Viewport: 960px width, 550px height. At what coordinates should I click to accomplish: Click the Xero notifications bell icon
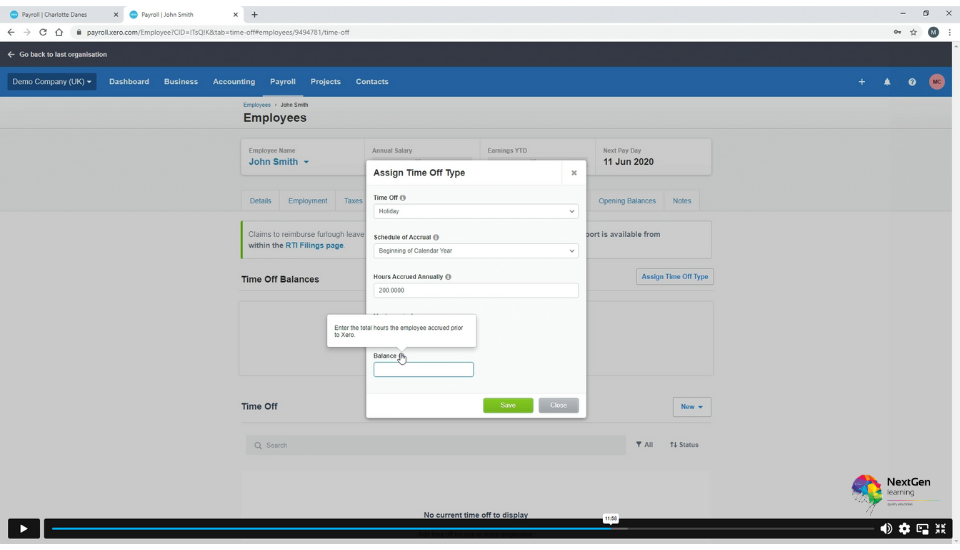[887, 82]
